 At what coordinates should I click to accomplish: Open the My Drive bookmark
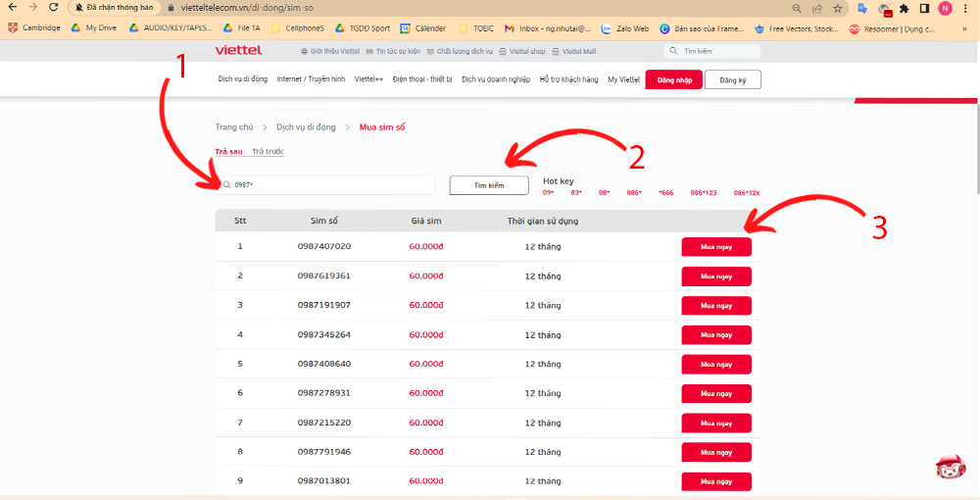(x=93, y=28)
